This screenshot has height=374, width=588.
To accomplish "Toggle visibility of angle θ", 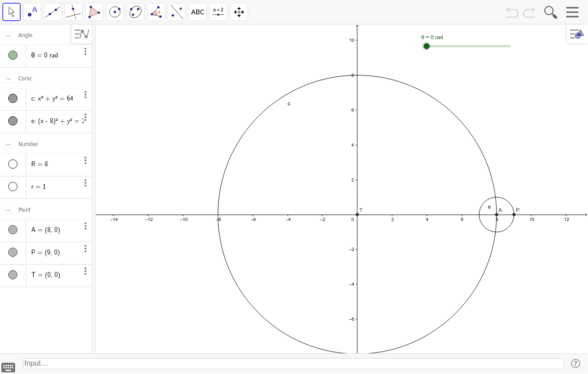I will 13,55.
